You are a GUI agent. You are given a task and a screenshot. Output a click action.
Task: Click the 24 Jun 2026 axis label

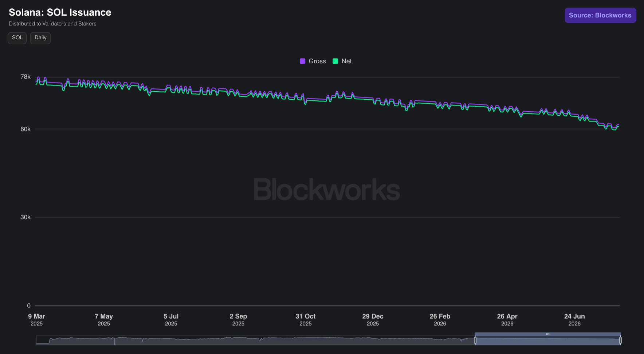574,319
